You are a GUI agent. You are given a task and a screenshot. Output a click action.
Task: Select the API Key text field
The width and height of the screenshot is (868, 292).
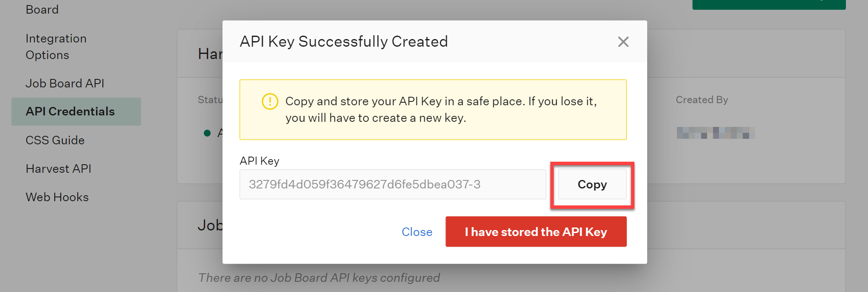coord(393,184)
